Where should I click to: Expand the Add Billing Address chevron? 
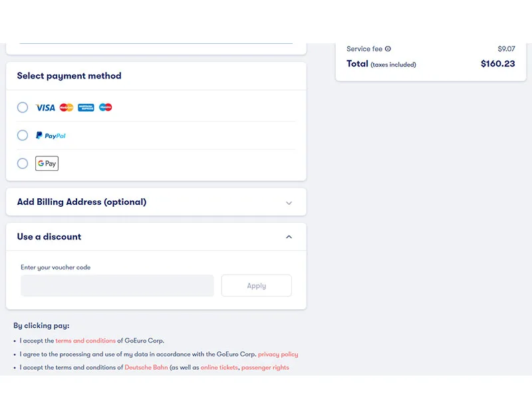coord(289,203)
